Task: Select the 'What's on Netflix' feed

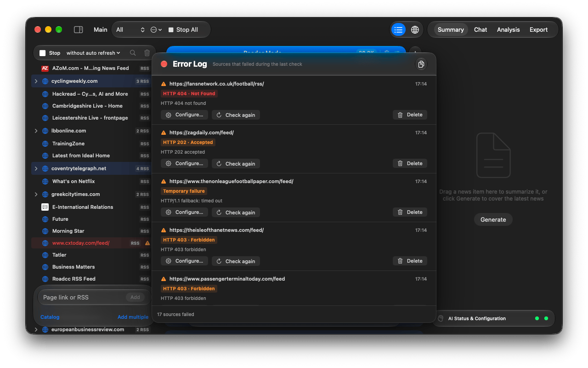Action: click(91, 181)
